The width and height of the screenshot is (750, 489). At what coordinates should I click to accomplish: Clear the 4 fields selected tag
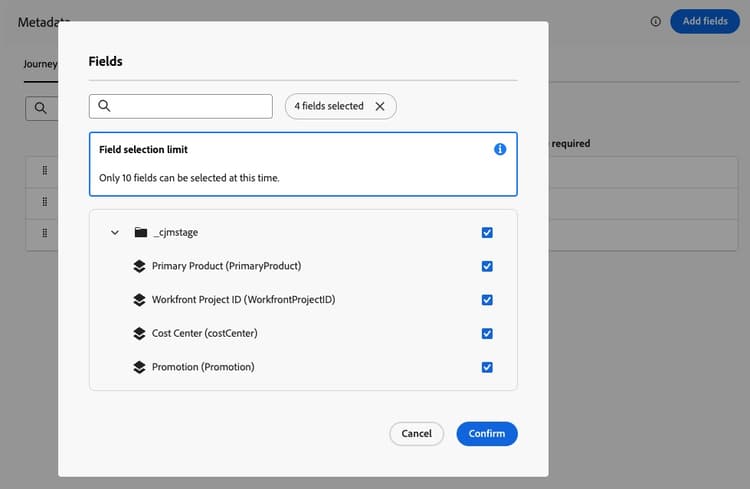coord(380,106)
